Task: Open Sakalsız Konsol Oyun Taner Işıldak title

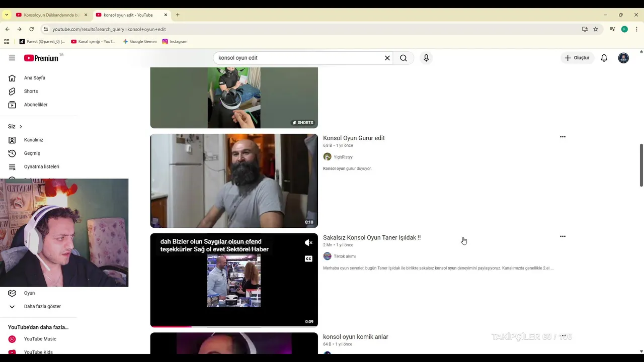Action: click(x=372, y=238)
